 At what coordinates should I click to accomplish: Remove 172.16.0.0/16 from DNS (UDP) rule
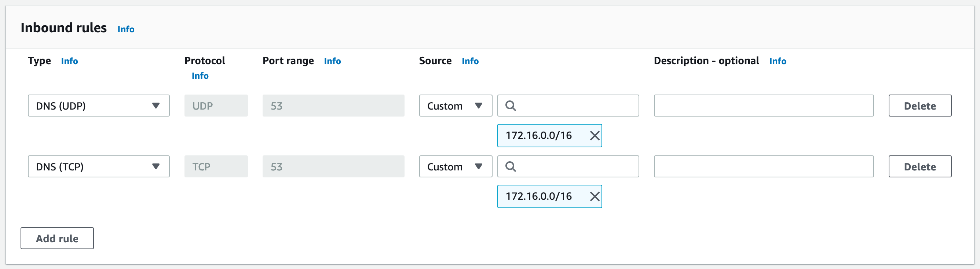595,136
